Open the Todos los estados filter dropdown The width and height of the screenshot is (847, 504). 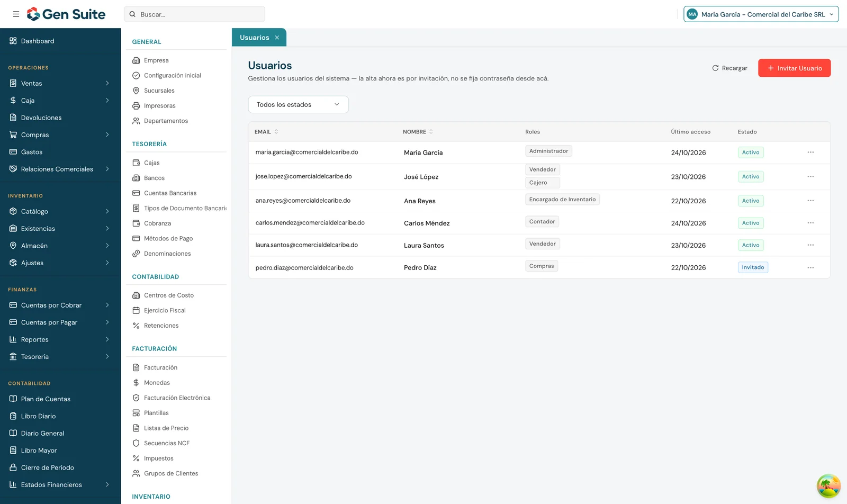click(x=298, y=104)
